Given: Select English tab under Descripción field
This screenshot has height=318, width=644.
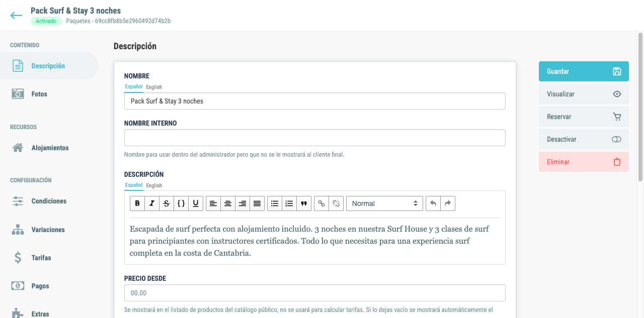Looking at the screenshot, I should coord(154,185).
